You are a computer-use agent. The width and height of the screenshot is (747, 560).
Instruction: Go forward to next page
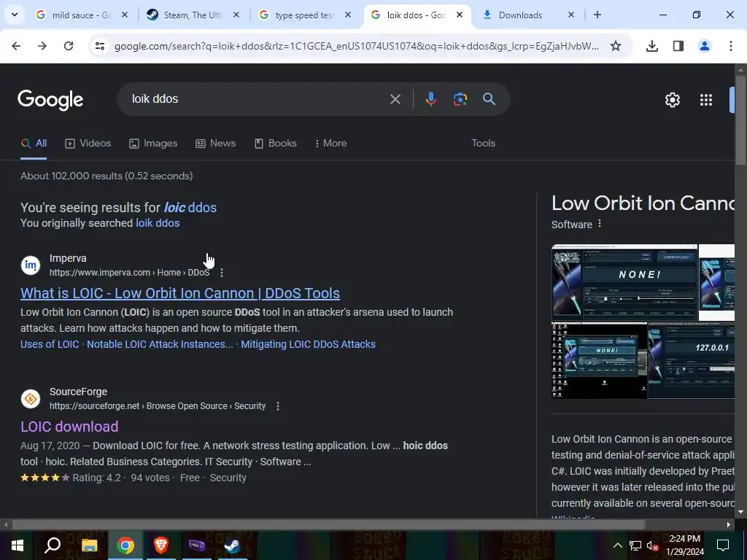click(42, 46)
